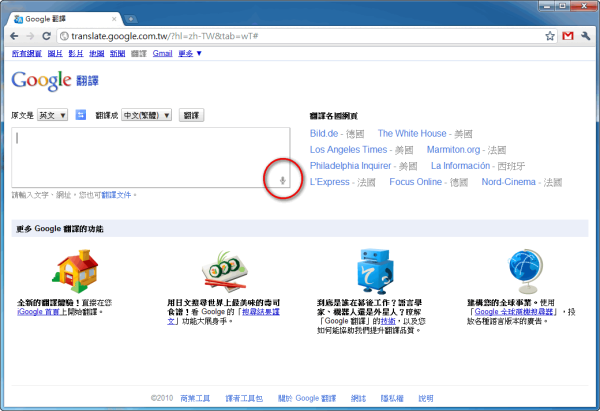The height and width of the screenshot is (411, 600).
Task: Open 網誌 footer link
Action: [358, 398]
